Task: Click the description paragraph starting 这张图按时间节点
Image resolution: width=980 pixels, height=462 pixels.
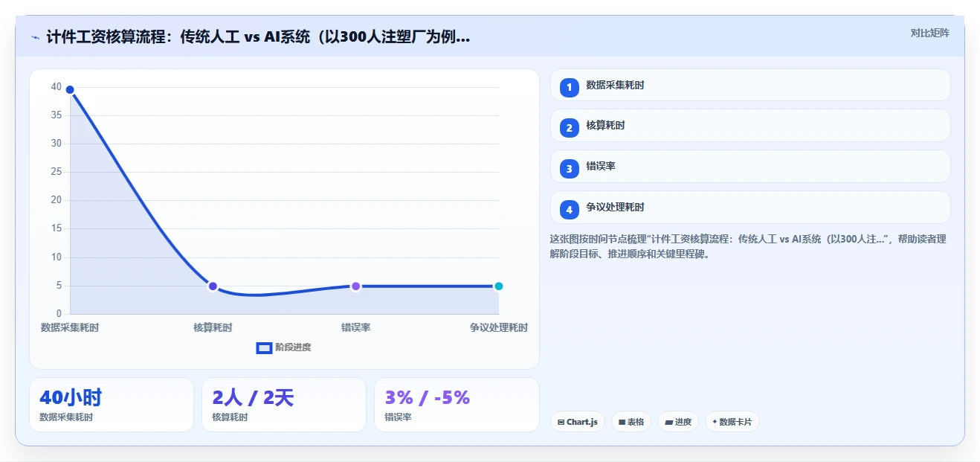Action: coord(748,246)
